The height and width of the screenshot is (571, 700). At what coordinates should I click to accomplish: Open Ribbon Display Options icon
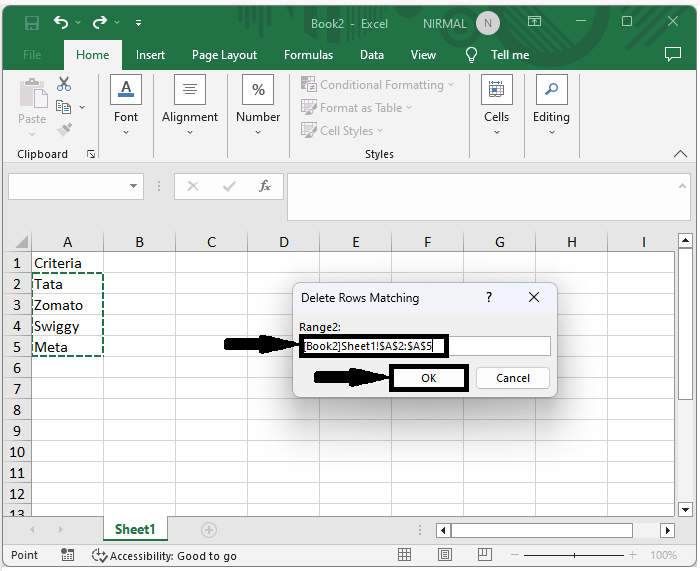click(534, 21)
